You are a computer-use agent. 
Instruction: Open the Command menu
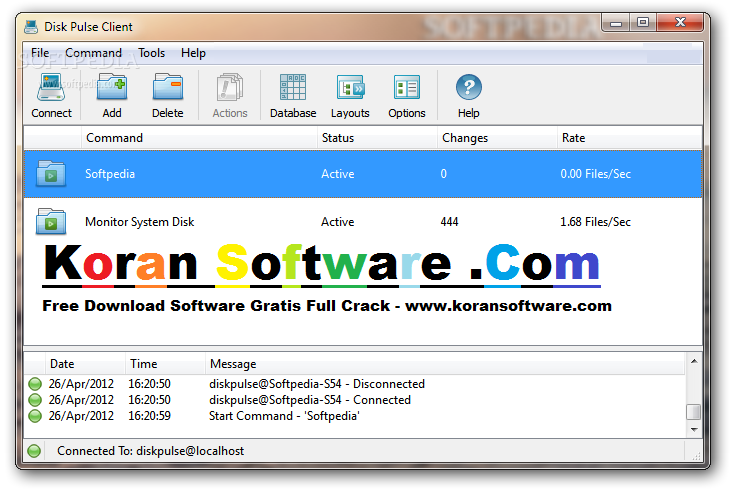[x=93, y=53]
